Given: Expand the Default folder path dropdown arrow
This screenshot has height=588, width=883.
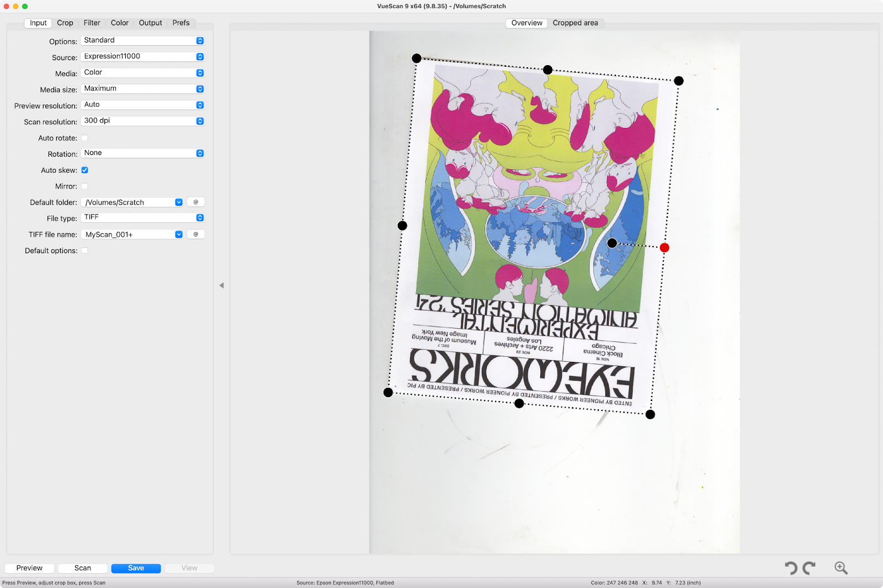Looking at the screenshot, I should click(x=179, y=202).
